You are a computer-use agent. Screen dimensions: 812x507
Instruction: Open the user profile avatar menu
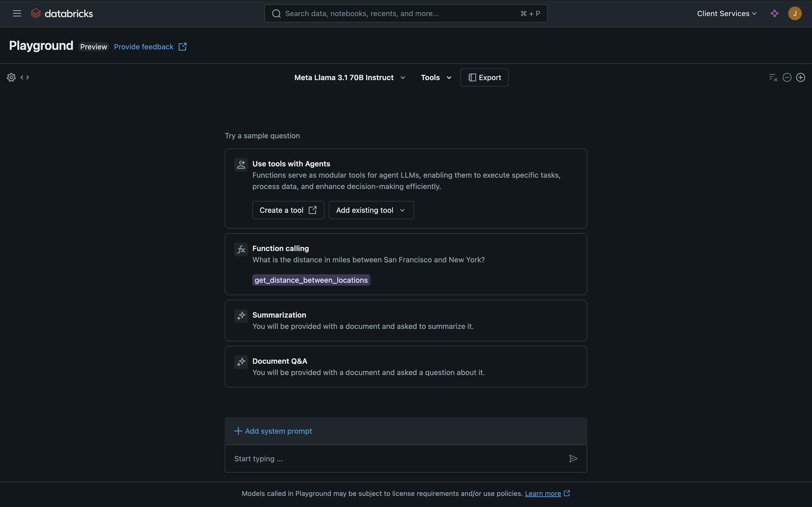tap(795, 13)
